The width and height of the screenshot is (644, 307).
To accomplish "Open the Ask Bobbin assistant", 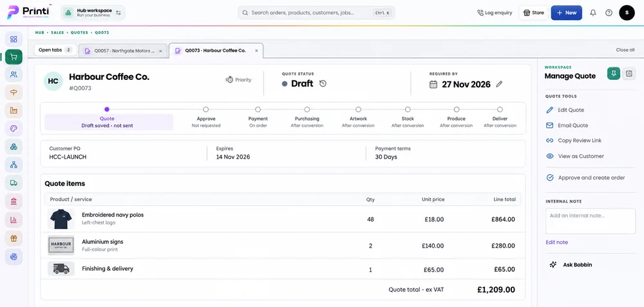I will 571,264.
